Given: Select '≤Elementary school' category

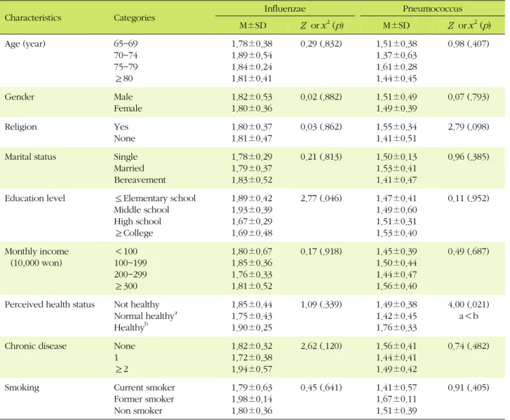Looking at the screenshot, I should coord(155,198).
